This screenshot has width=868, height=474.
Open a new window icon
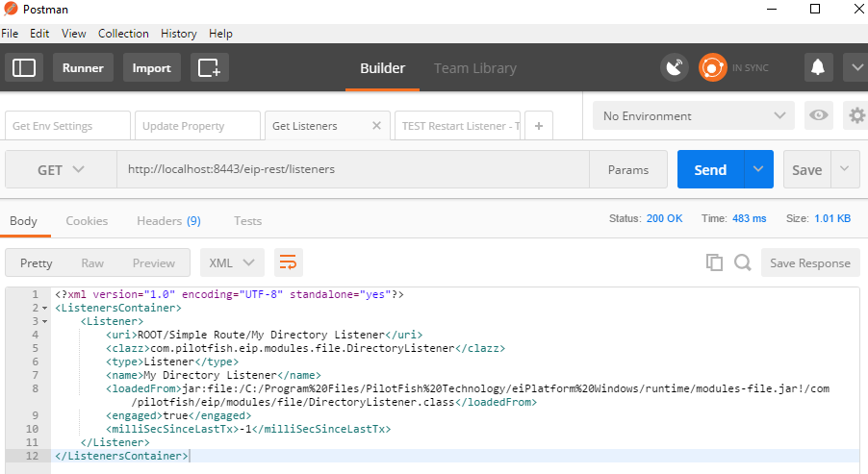pyautogui.click(x=209, y=67)
